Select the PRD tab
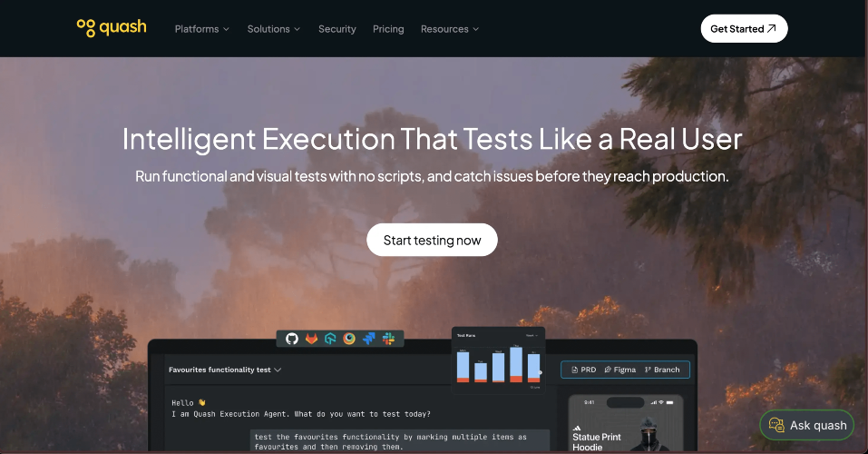This screenshot has height=454, width=868. point(583,370)
